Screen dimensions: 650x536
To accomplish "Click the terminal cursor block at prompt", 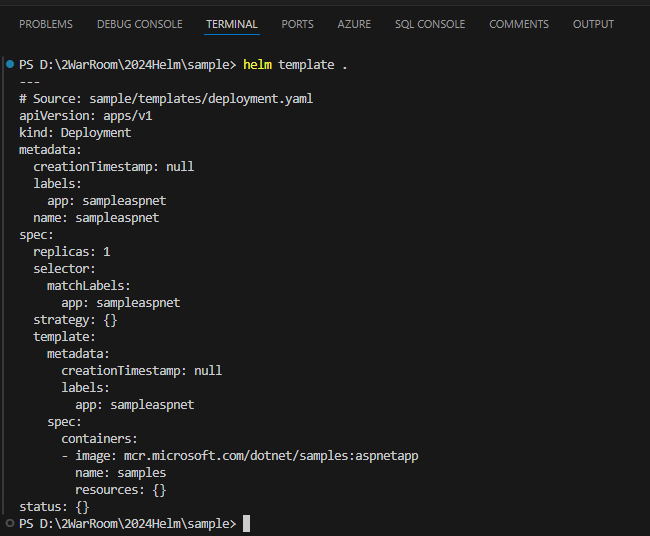I will point(246,523).
